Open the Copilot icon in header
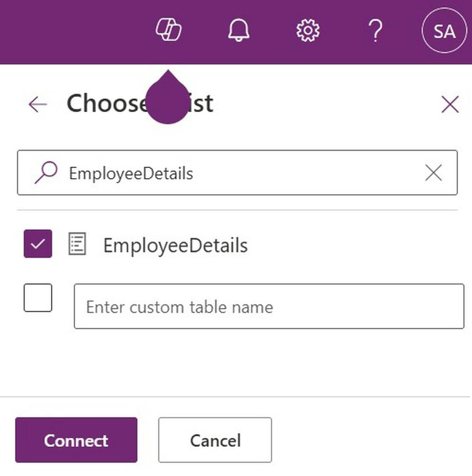The image size is (472, 476). (169, 30)
